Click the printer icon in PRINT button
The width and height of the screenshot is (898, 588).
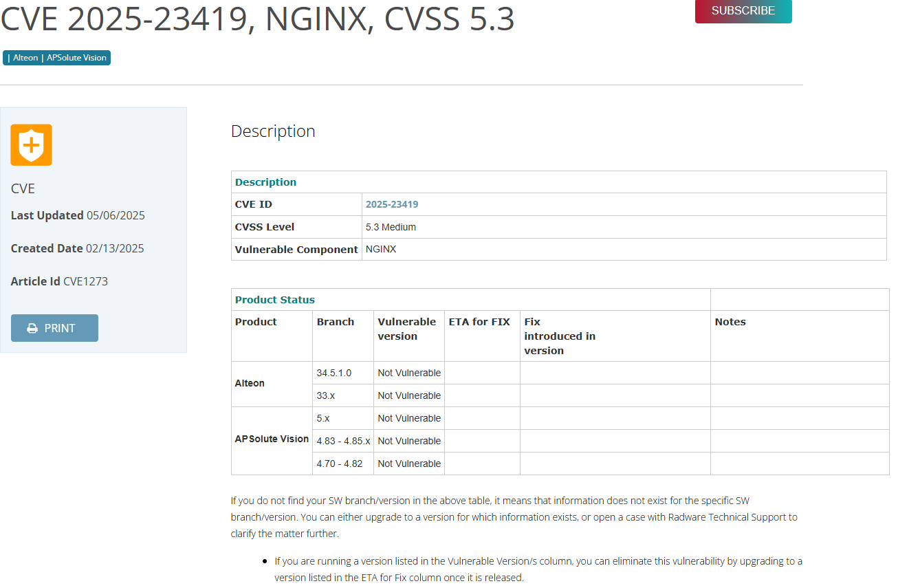coord(32,328)
